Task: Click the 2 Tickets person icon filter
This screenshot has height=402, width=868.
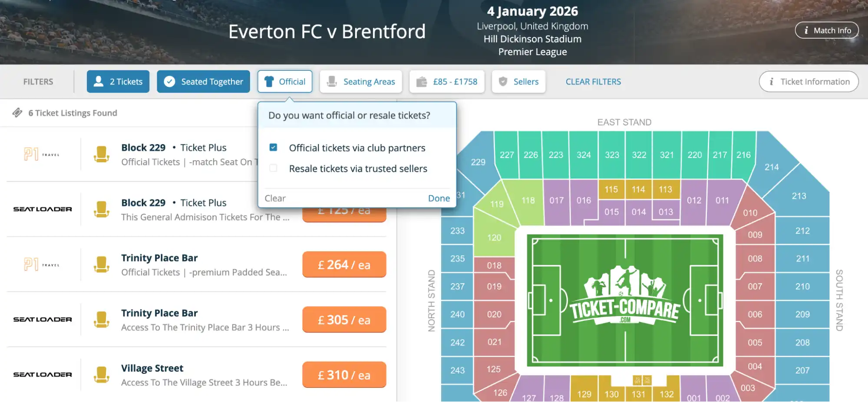Action: click(x=99, y=81)
